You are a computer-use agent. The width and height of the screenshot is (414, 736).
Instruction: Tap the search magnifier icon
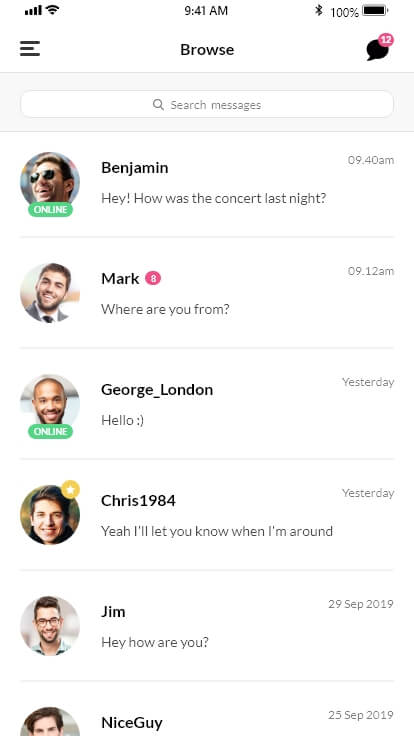(x=158, y=104)
